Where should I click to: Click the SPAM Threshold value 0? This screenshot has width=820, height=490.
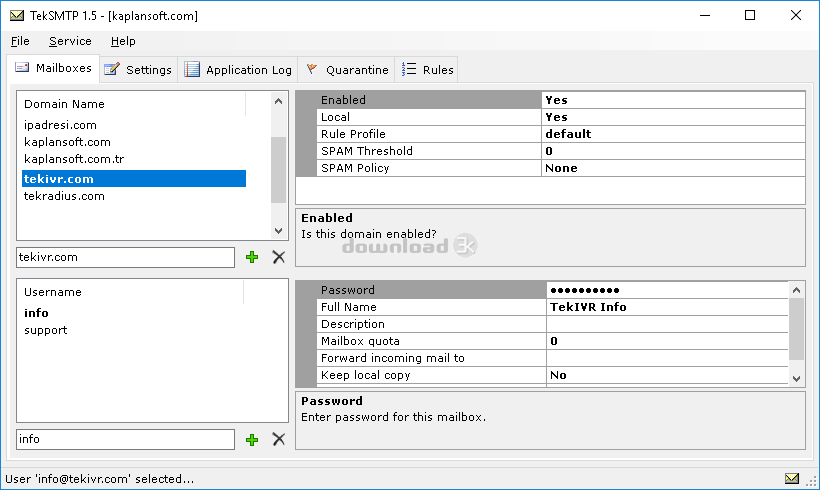point(673,151)
